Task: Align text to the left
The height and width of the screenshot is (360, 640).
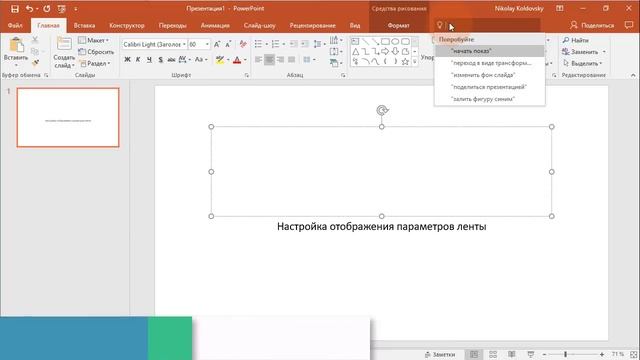Action: pyautogui.click(x=258, y=60)
